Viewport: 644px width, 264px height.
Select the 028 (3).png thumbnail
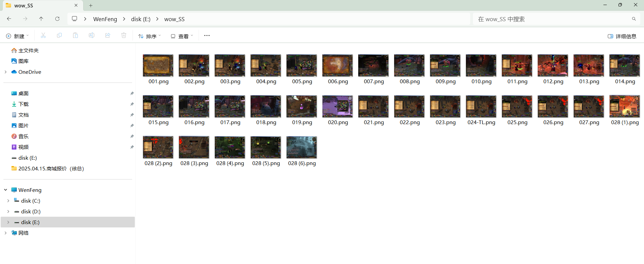[194, 147]
